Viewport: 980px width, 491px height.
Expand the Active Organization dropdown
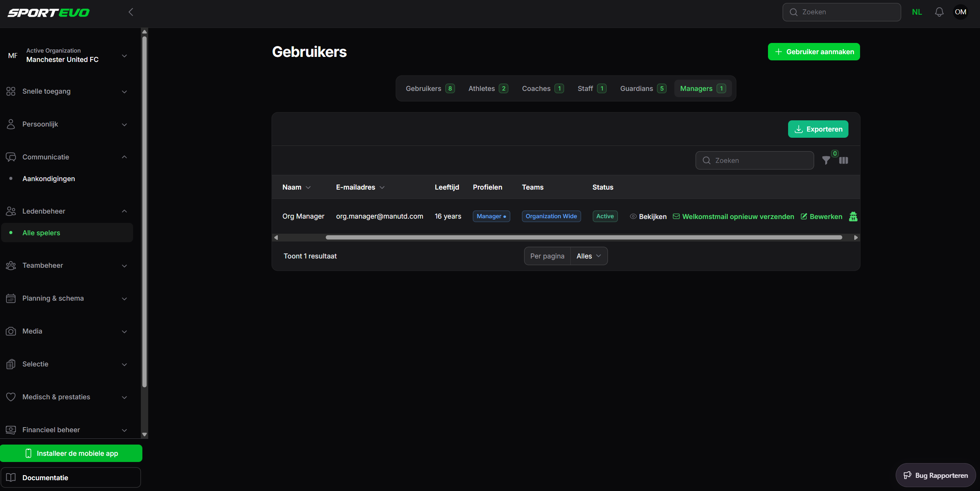[124, 56]
